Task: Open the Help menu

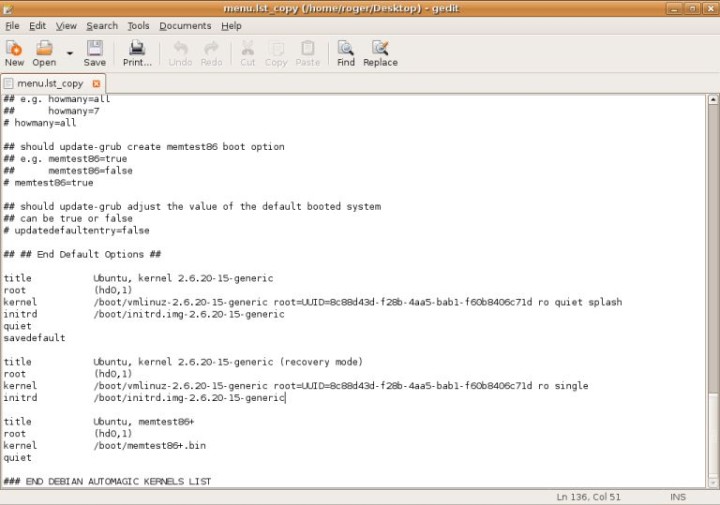Action: click(x=231, y=26)
